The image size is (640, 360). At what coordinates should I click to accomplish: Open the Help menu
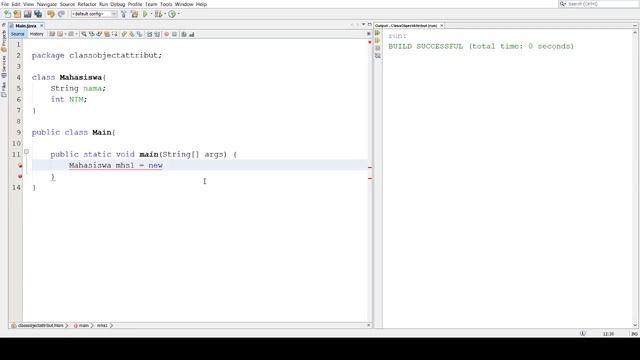pyautogui.click(x=201, y=4)
